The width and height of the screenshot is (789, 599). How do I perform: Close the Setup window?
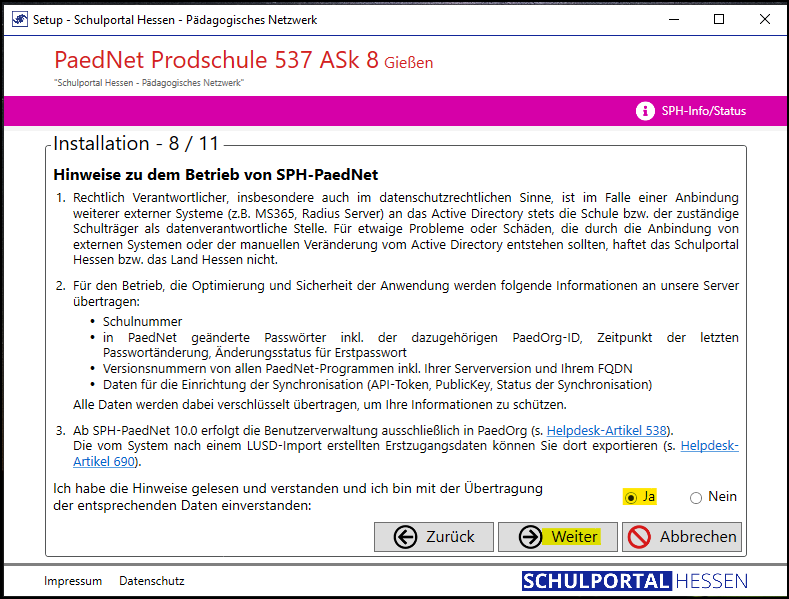(764, 20)
